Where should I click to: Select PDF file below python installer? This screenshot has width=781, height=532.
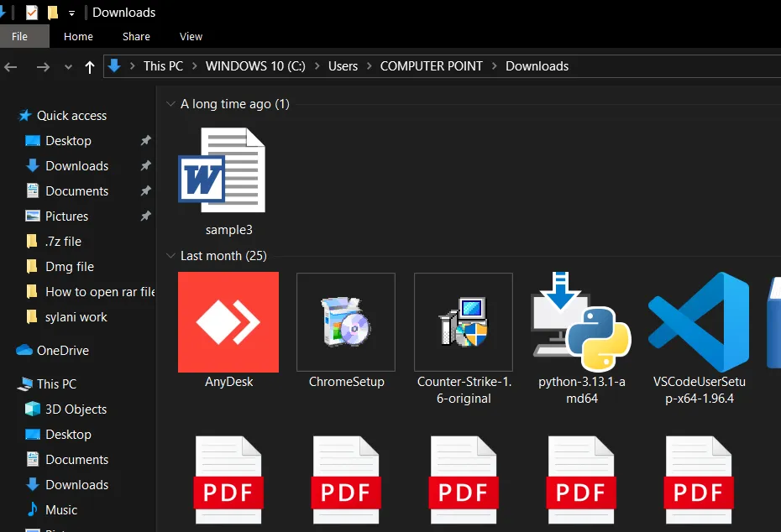[x=581, y=480]
